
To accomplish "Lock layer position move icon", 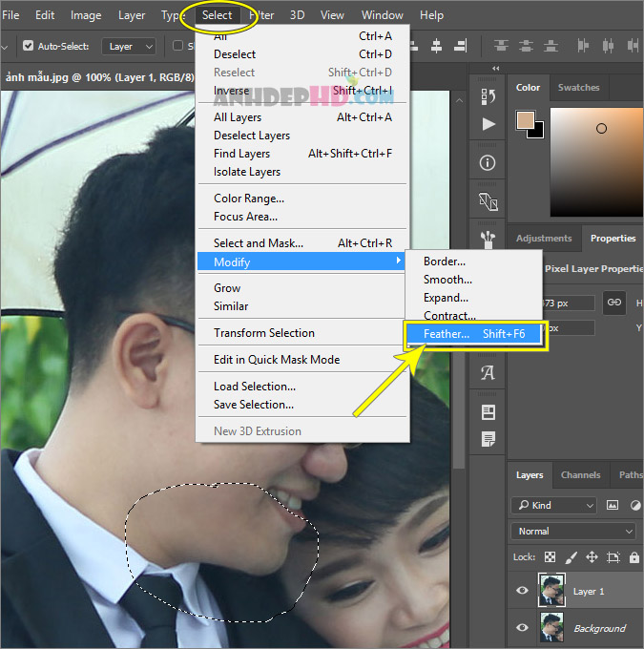I will [x=592, y=557].
